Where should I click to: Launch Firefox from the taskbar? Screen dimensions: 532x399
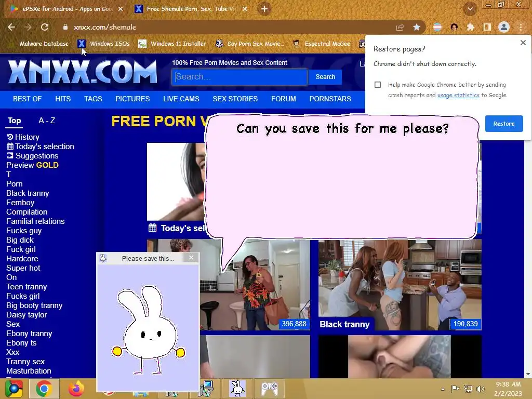(76, 389)
